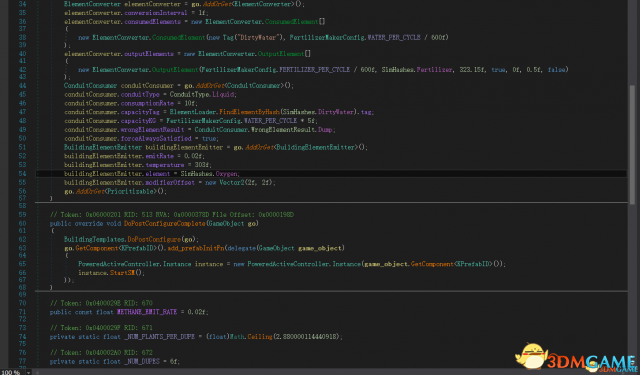Click the buildingElementEmitter variable declaration on line 51
Viewport: 640px width, 375px height.
184,148
